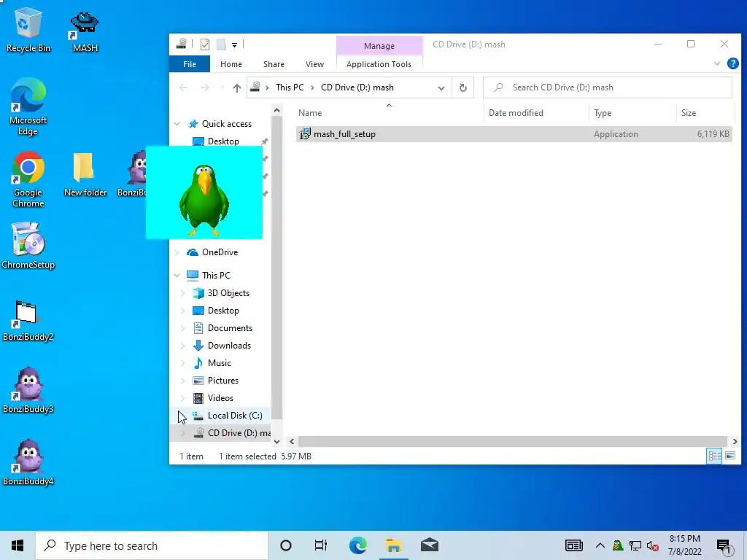Select CD Drive (D:) in navigation pane
The height and width of the screenshot is (560, 747).
tap(239, 433)
